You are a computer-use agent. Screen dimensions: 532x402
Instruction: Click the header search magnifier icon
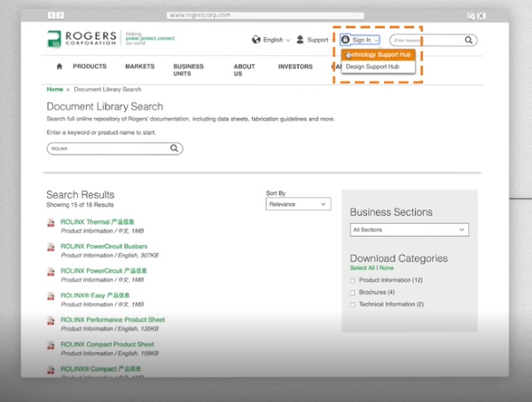pyautogui.click(x=468, y=40)
